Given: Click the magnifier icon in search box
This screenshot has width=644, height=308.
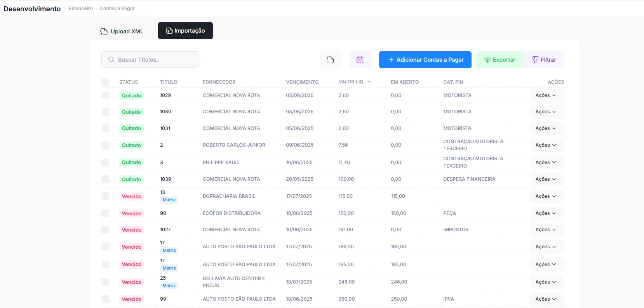Looking at the screenshot, I should 111,60.
